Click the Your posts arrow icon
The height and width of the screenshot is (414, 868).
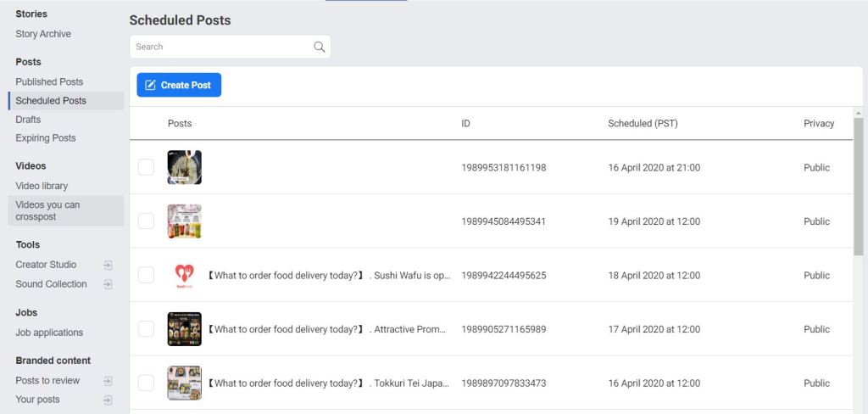[108, 400]
